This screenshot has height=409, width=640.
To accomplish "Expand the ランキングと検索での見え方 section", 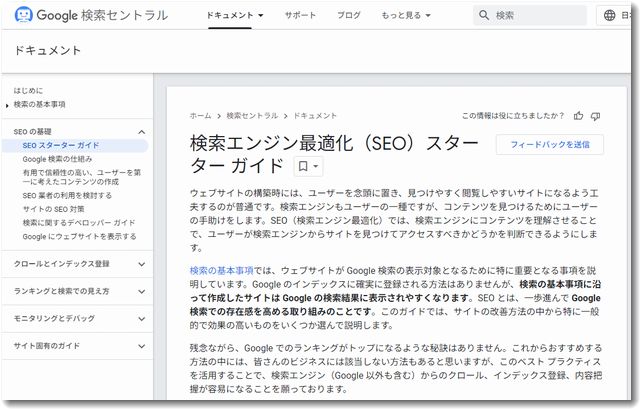I will (x=141, y=291).
